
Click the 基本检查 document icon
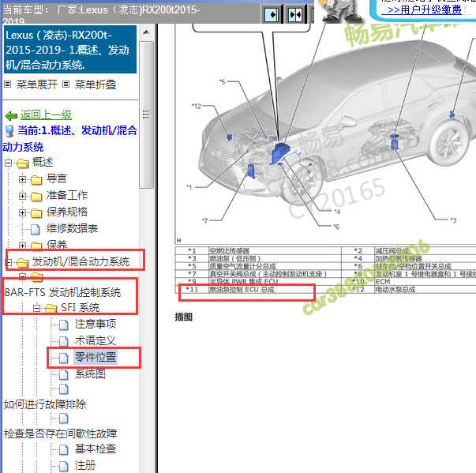point(63,449)
